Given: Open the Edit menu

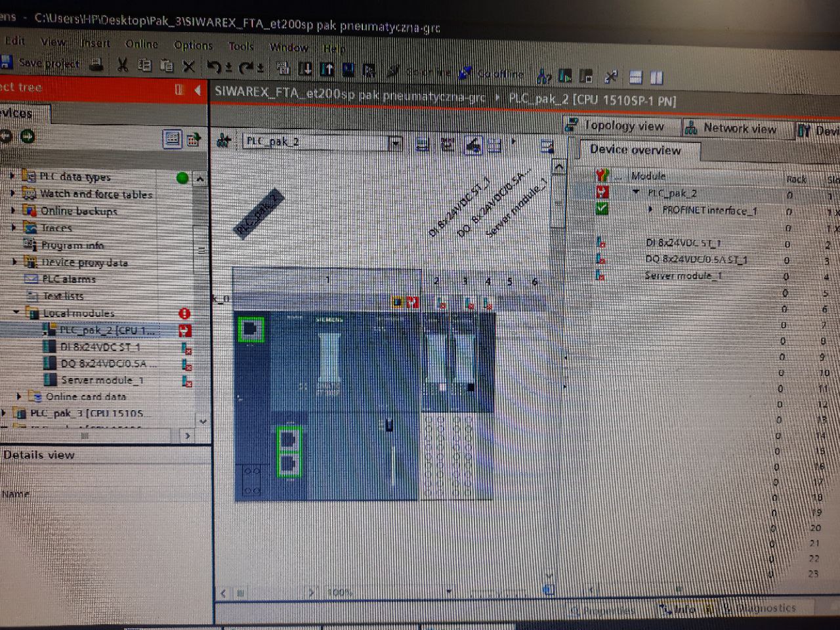Looking at the screenshot, I should coord(14,41).
